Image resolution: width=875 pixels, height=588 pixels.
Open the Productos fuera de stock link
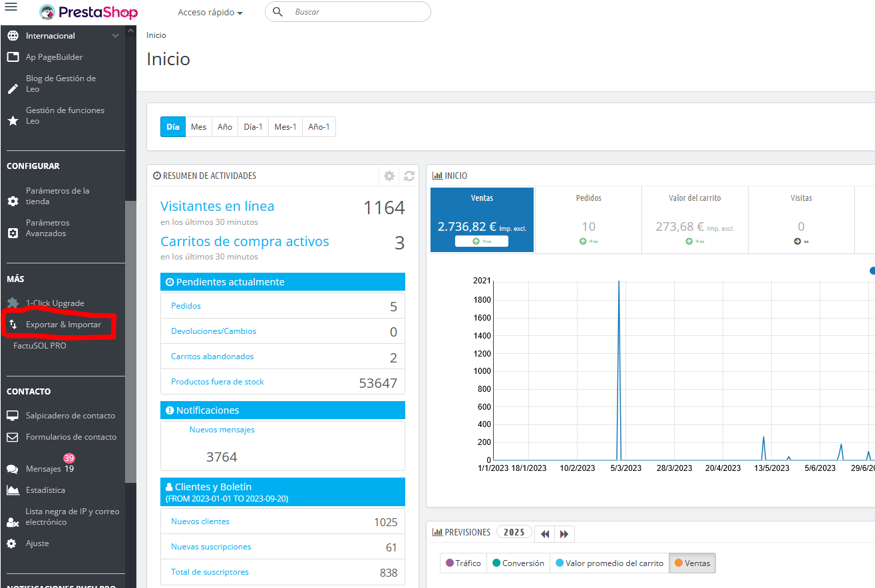[x=218, y=382]
